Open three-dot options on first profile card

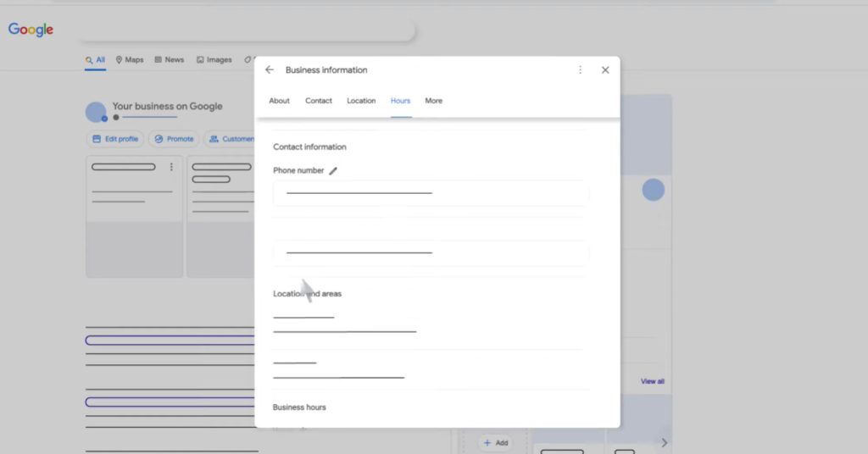(171, 167)
